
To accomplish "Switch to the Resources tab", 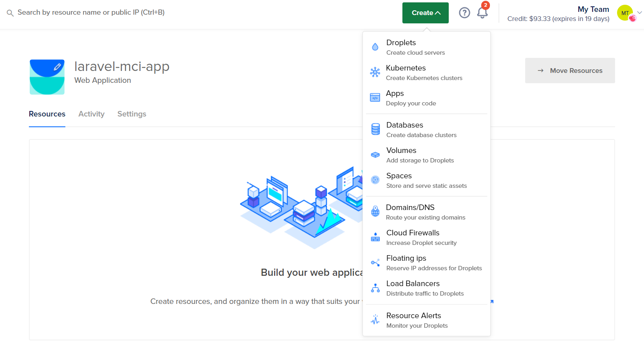I will [x=47, y=114].
